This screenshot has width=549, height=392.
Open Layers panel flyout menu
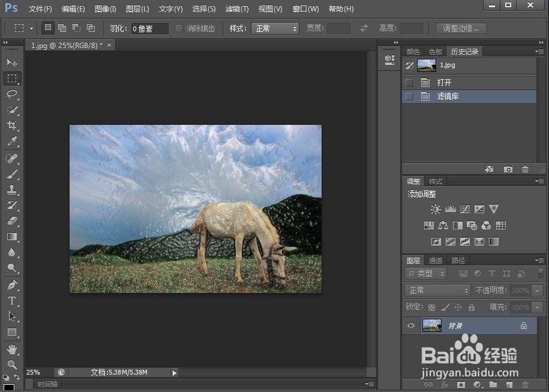point(539,261)
